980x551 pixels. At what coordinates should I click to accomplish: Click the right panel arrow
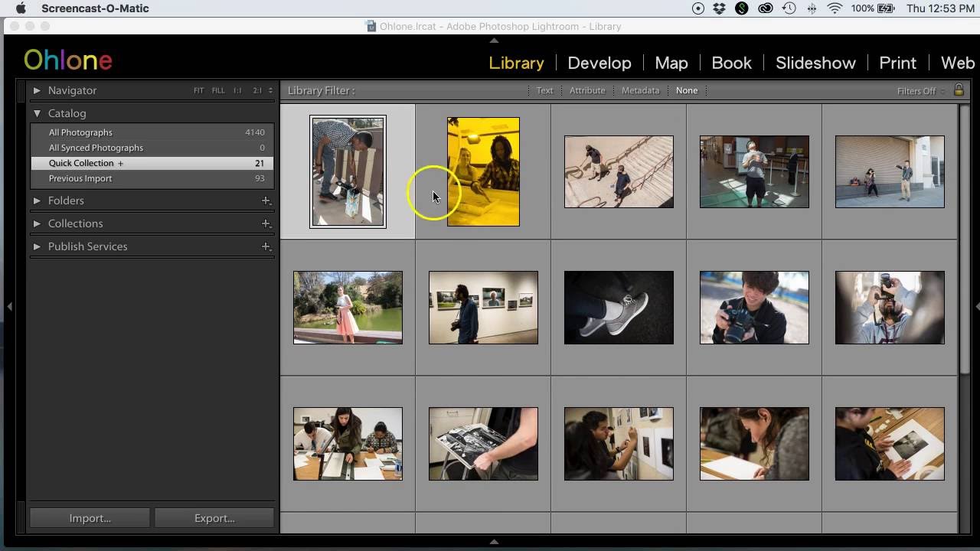coord(976,306)
